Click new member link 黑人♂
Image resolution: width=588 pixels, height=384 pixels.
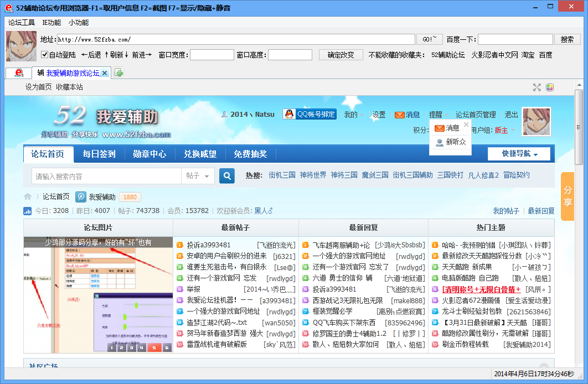coord(264,211)
